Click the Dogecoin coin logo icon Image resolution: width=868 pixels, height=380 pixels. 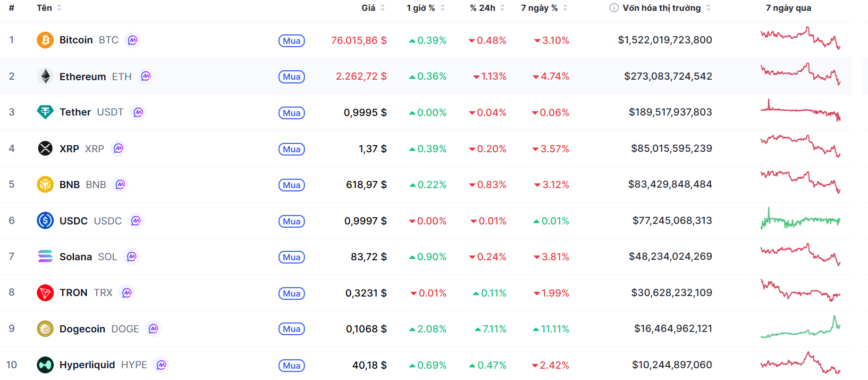pyautogui.click(x=45, y=329)
